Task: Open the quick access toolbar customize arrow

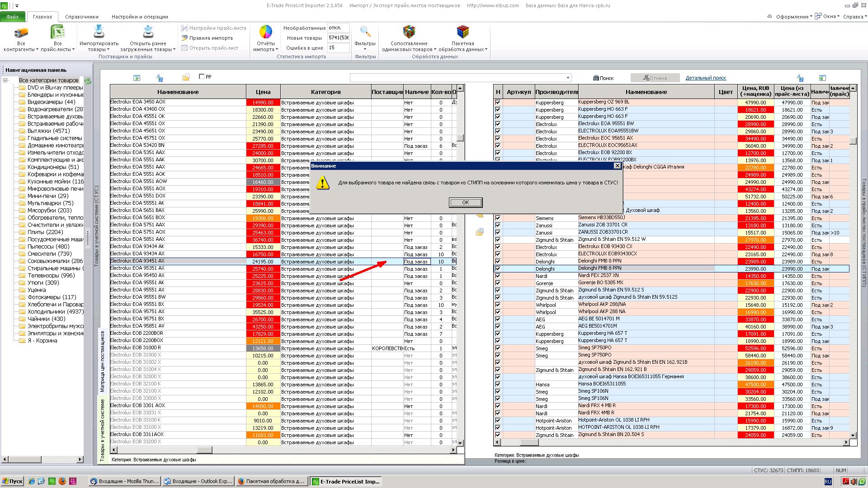Action: 17,6
